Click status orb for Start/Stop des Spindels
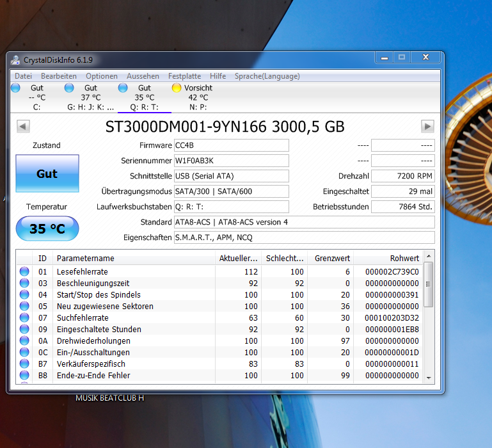 [24, 294]
